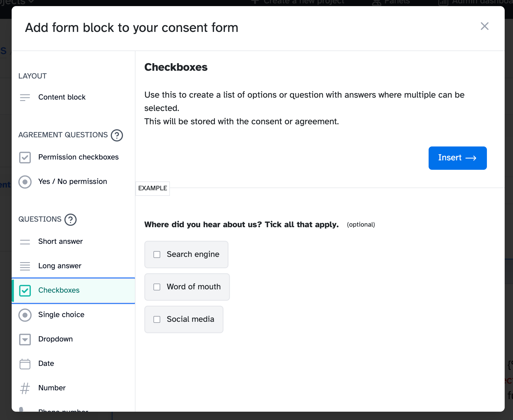Click the Insert button

(457, 158)
